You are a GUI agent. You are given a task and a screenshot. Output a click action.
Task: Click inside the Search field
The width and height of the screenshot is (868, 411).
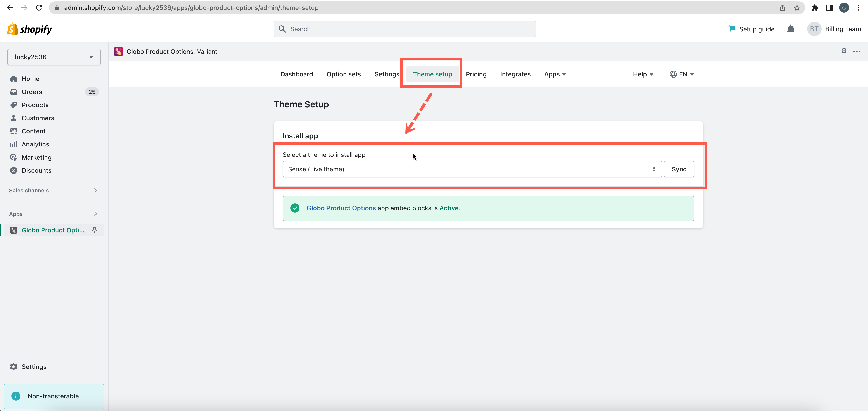[x=404, y=29]
